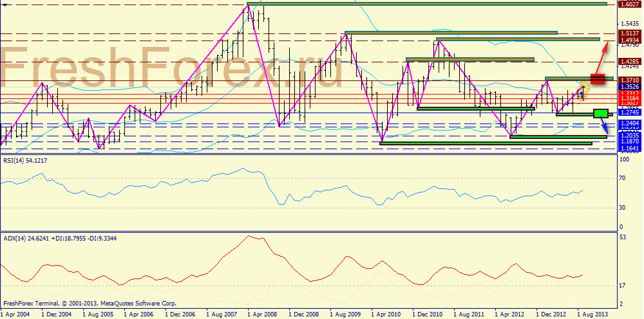Click the 1.2035 price level label
This screenshot has height=319, width=644.
(629, 136)
